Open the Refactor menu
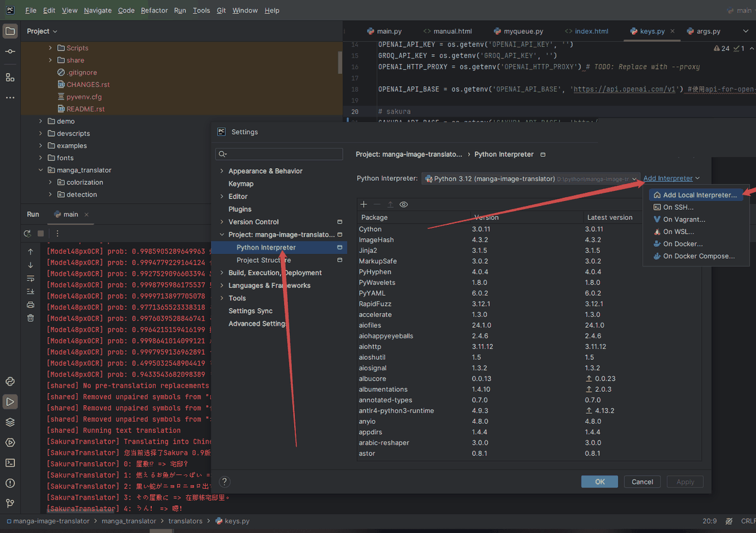The image size is (756, 533). [154, 11]
